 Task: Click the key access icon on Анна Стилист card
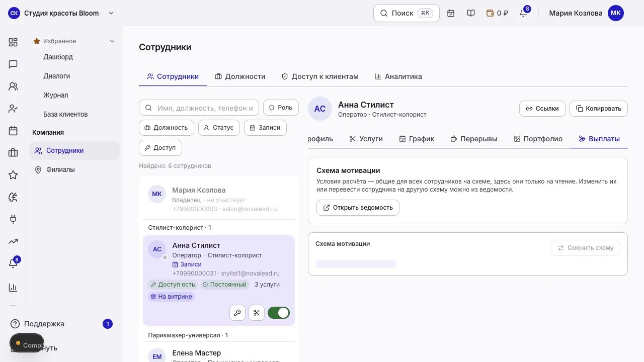[x=237, y=313]
